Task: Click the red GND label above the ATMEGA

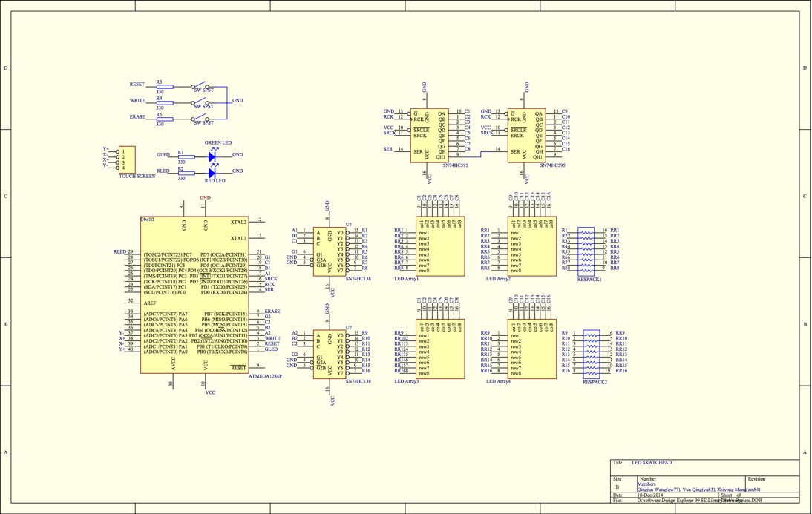Action: coord(205,198)
